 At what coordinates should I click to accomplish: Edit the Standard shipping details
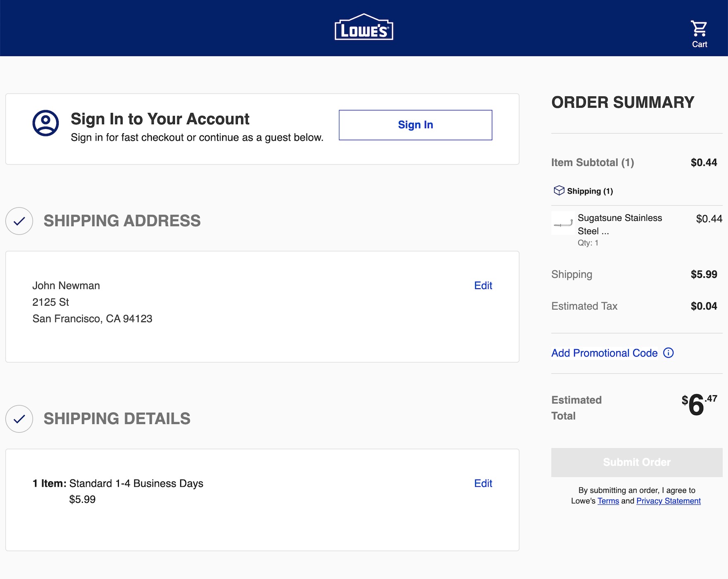483,483
